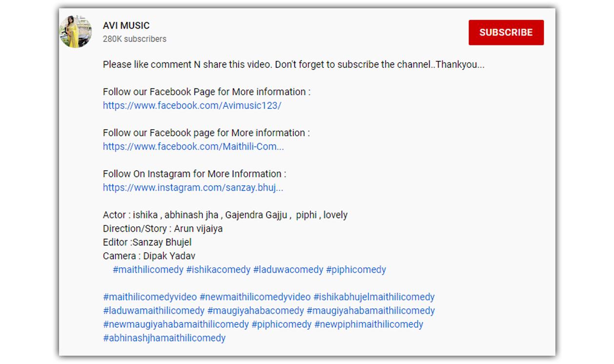Select the #ishikabhujelmaithilicomedy hashtag

(374, 297)
